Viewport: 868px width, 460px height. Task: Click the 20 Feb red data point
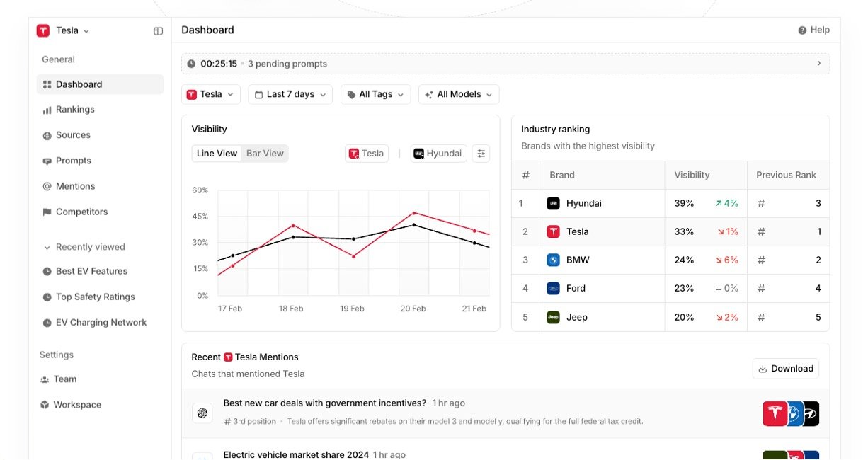(413, 213)
